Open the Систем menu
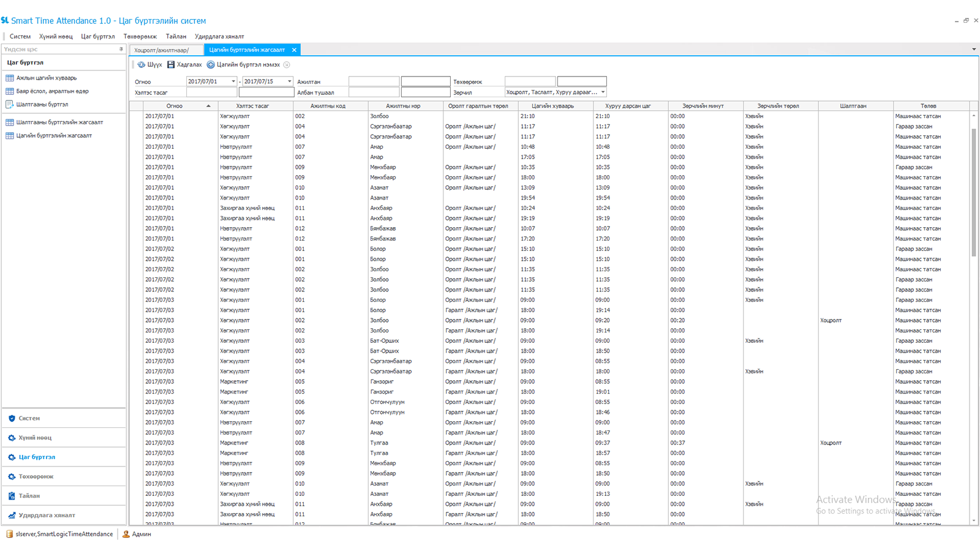Viewport: 980px width, 551px height. tap(20, 36)
